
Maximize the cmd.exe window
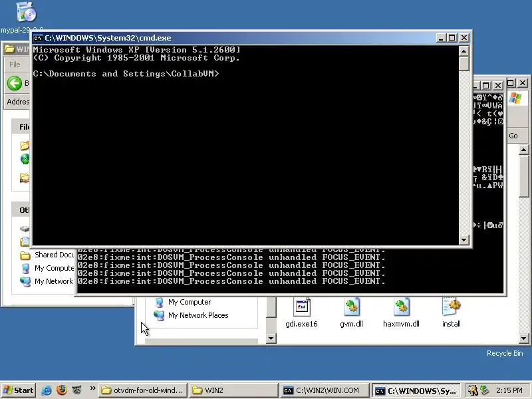452,38
